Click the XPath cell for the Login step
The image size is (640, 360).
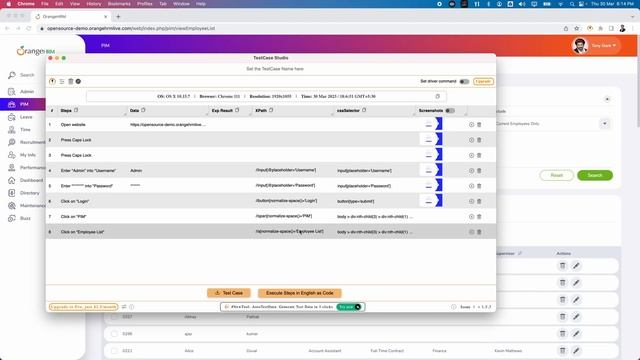coord(286,201)
